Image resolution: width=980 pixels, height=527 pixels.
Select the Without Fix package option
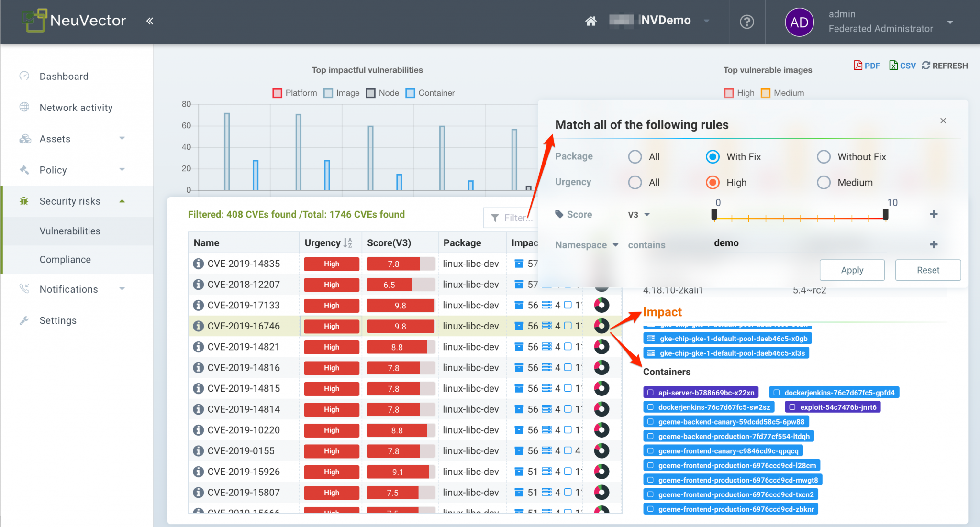tap(824, 157)
